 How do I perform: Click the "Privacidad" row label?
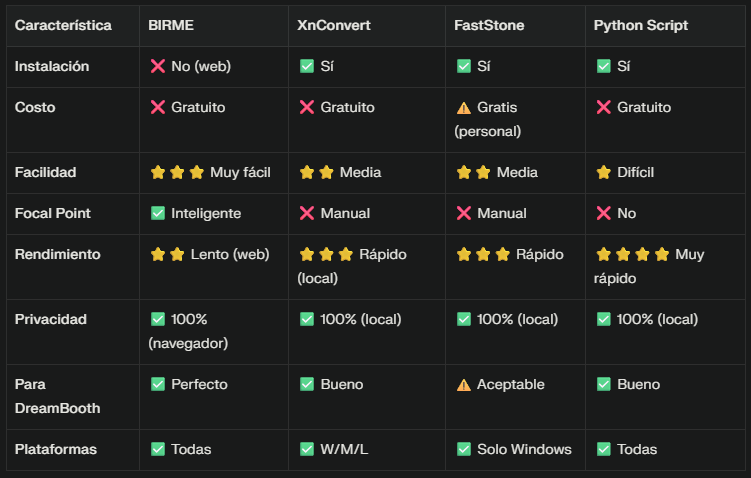[x=50, y=319]
